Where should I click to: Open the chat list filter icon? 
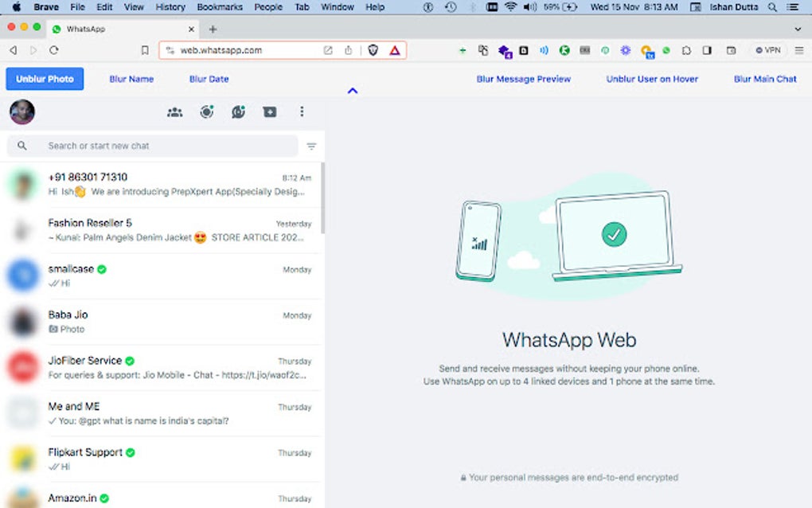[311, 146]
